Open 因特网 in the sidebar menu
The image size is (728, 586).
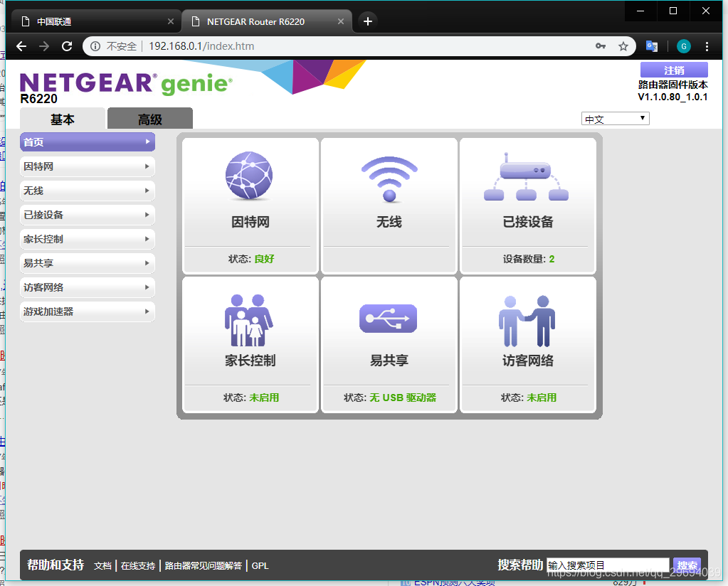tap(88, 166)
